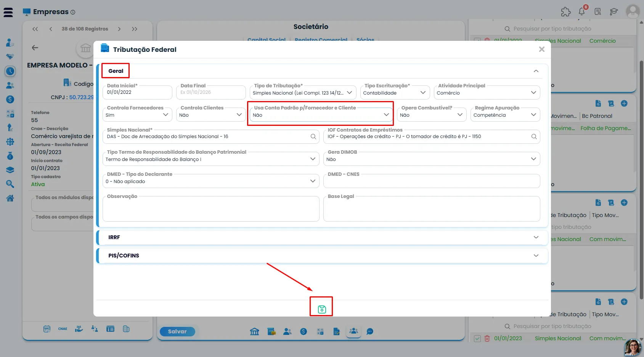Open the Controla Fornecedores dropdown

(137, 115)
